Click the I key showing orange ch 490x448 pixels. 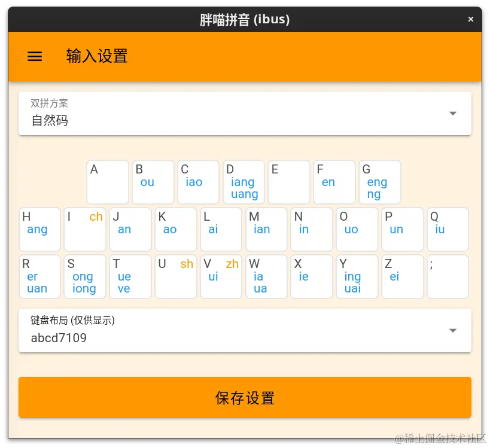point(84,229)
